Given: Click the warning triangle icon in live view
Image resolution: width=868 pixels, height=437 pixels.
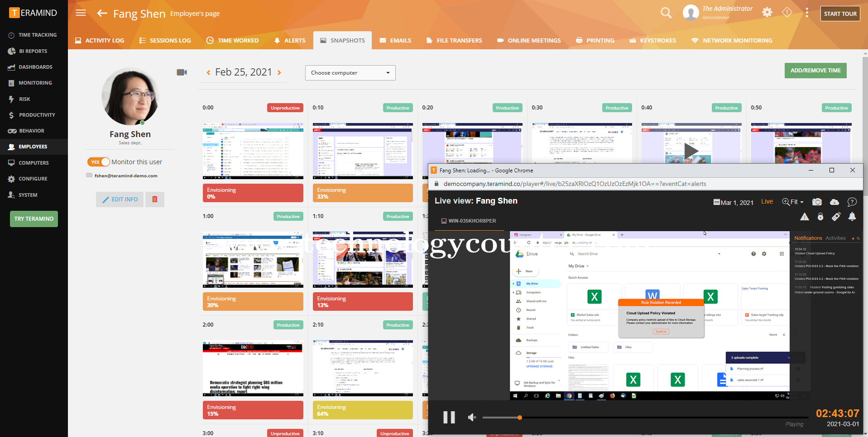Looking at the screenshot, I should coord(805,217).
